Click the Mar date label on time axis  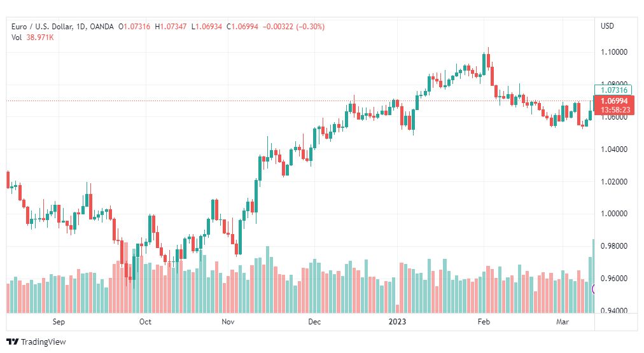563,321
